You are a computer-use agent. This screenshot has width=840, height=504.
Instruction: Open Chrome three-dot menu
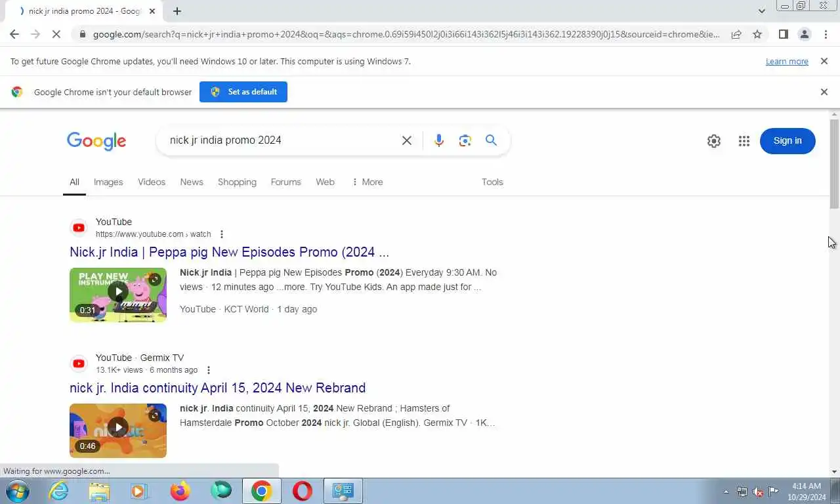(x=826, y=34)
